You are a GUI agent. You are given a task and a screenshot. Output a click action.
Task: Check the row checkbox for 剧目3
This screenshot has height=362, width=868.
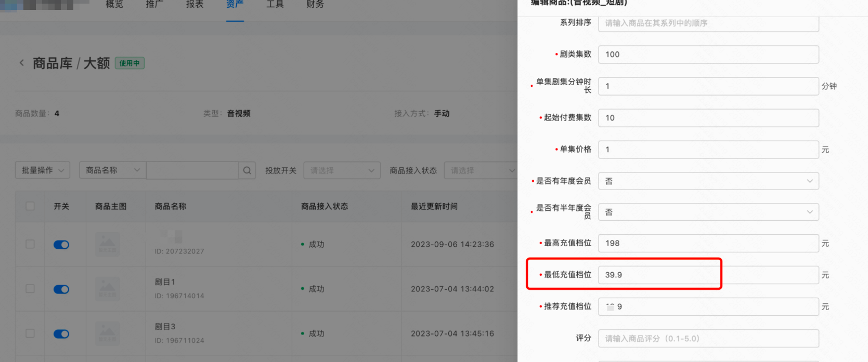click(30, 333)
